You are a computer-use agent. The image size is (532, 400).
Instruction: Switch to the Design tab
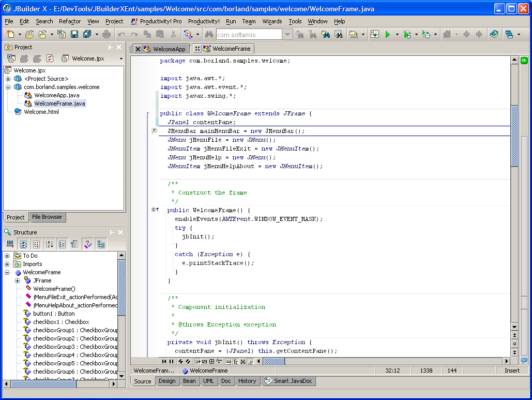click(x=167, y=381)
